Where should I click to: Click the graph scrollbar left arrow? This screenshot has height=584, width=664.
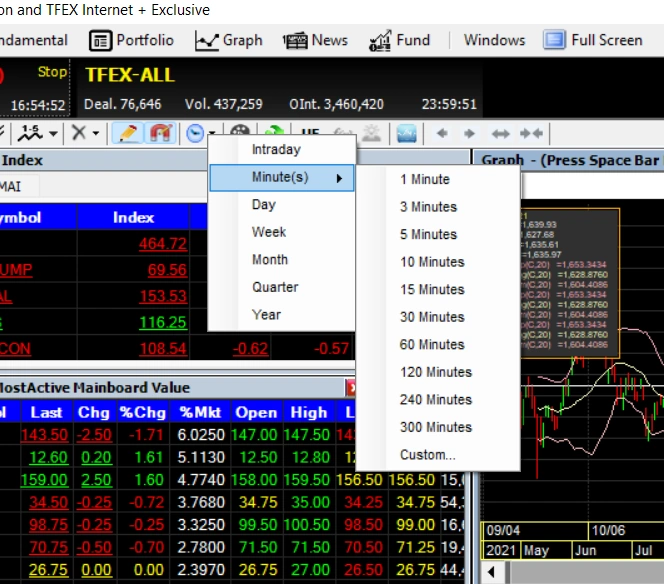(491, 572)
